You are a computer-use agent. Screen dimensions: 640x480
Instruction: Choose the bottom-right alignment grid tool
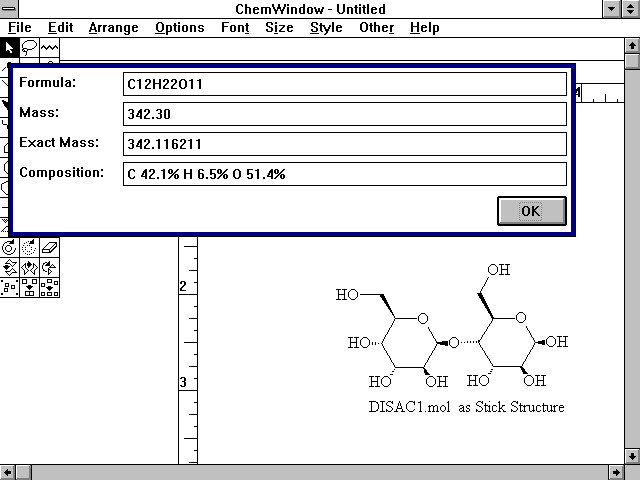pyautogui.click(x=50, y=288)
